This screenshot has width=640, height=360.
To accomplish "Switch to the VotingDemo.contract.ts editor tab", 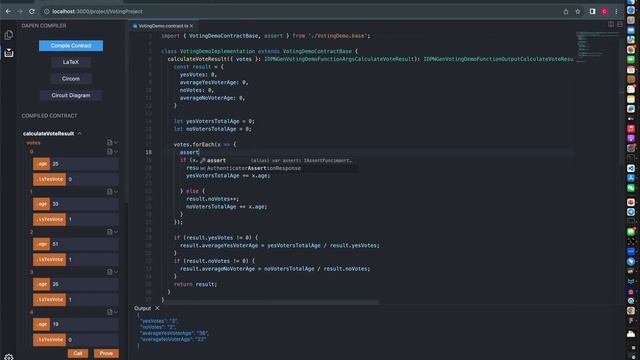I will coord(163,26).
